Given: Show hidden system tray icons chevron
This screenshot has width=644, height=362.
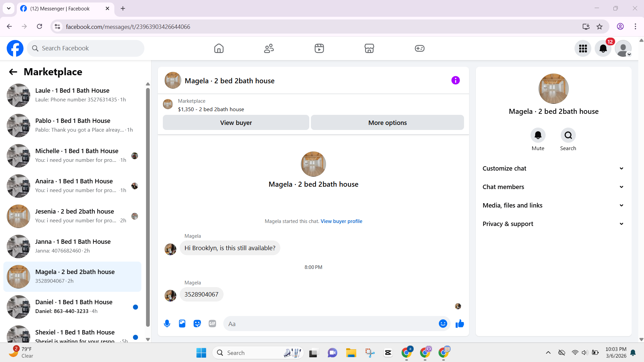Looking at the screenshot, I should [x=548, y=353].
